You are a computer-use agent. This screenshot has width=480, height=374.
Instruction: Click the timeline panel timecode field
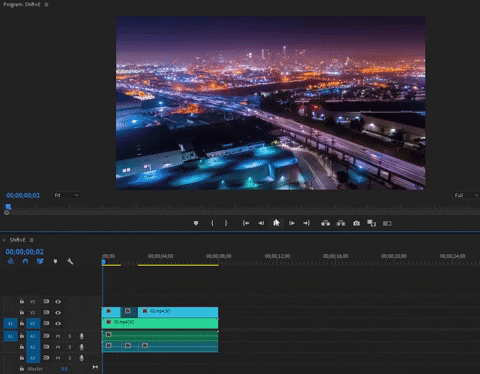pyautogui.click(x=24, y=252)
